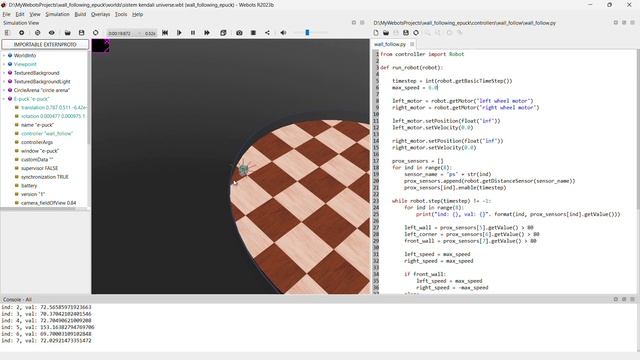
Task: Click line 6 max_speed value in editor
Action: (x=433, y=87)
